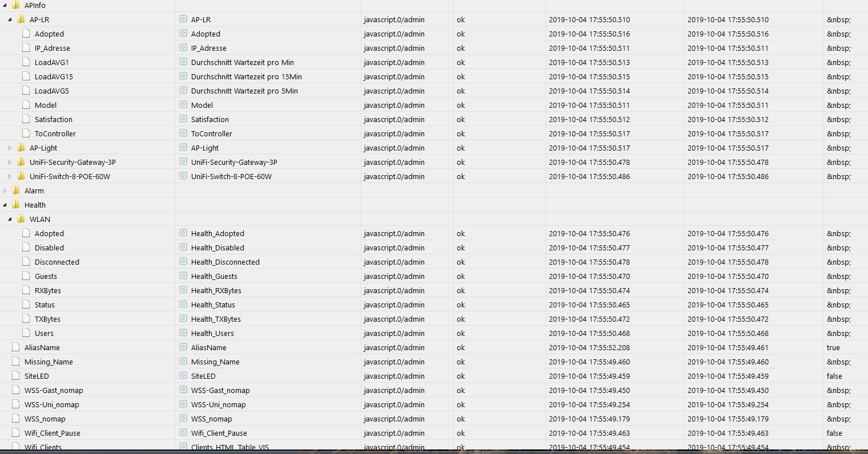The image size is (868, 454).
Task: Click the Health_Users name cell
Action: click(212, 333)
